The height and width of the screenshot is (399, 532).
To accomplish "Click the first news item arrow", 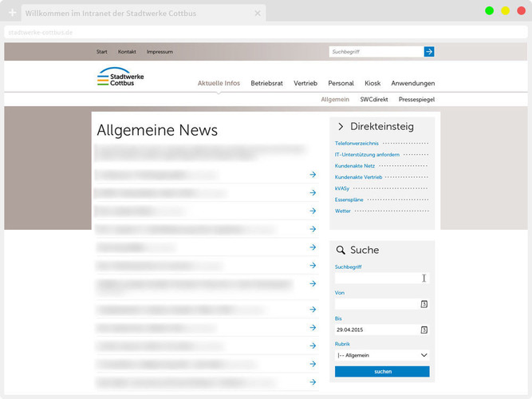I will (x=313, y=174).
